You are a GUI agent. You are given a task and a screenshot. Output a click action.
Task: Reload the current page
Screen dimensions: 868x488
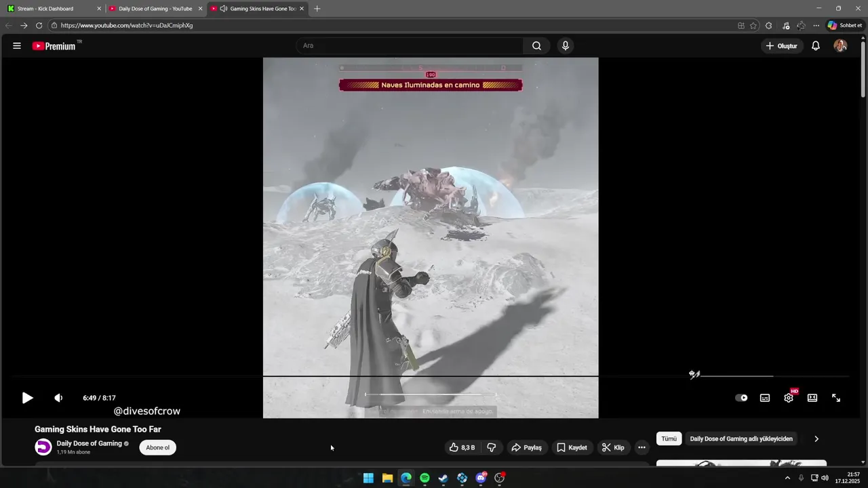pyautogui.click(x=39, y=25)
